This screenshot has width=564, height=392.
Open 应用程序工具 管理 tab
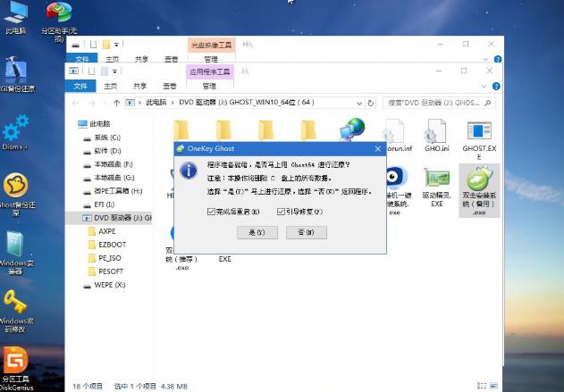(210, 87)
